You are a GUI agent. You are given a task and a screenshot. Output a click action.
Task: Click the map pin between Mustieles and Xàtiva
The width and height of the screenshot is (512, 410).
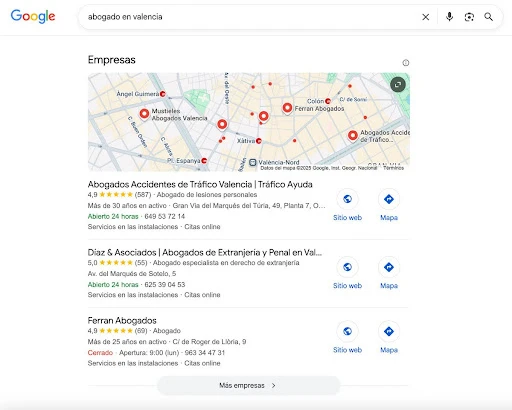coord(222,125)
